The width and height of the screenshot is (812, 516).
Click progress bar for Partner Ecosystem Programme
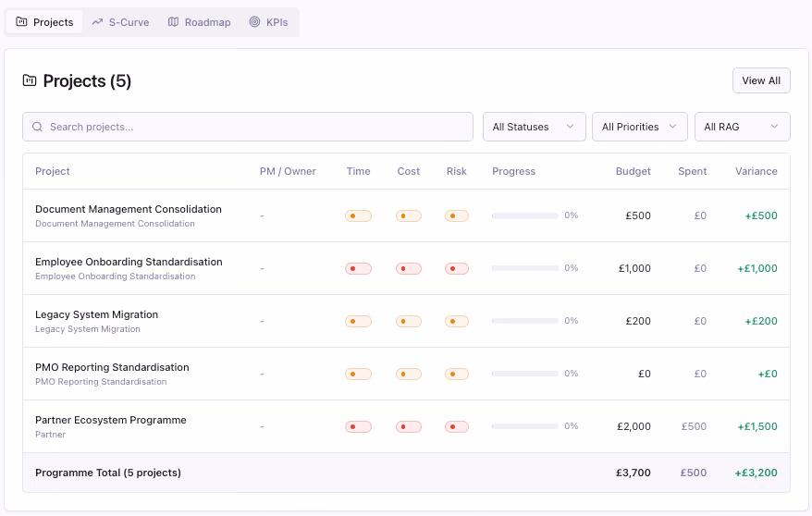tap(525, 426)
